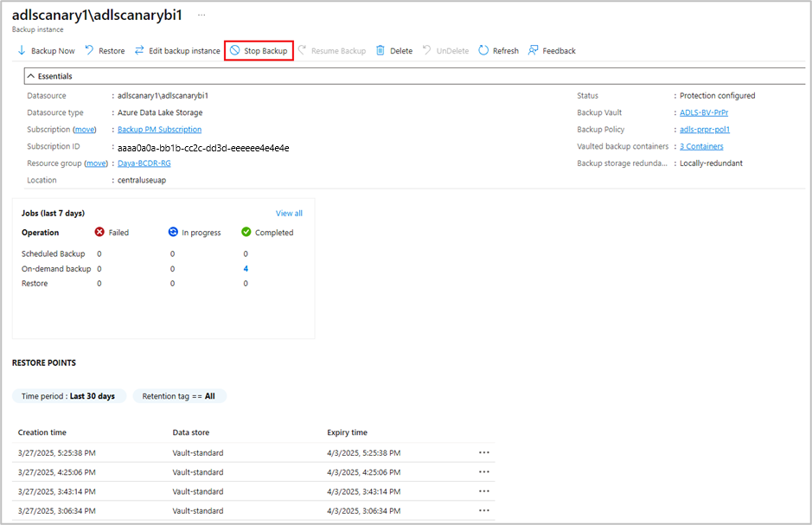The height and width of the screenshot is (525, 812).
Task: Click the Expiry time column header
Action: click(347, 432)
